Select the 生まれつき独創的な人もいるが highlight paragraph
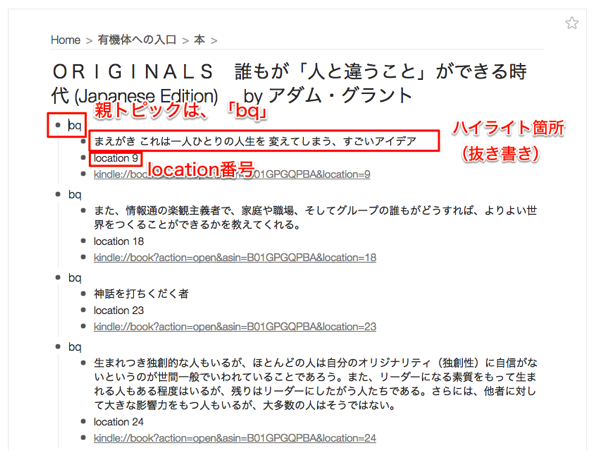Image resolution: width=599 pixels, height=451 pixels. click(315, 384)
